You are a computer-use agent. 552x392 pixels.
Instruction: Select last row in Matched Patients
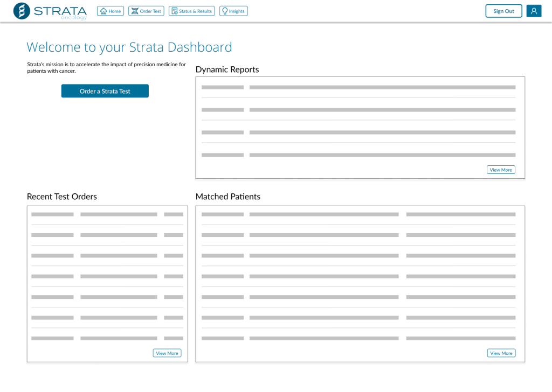(358, 339)
